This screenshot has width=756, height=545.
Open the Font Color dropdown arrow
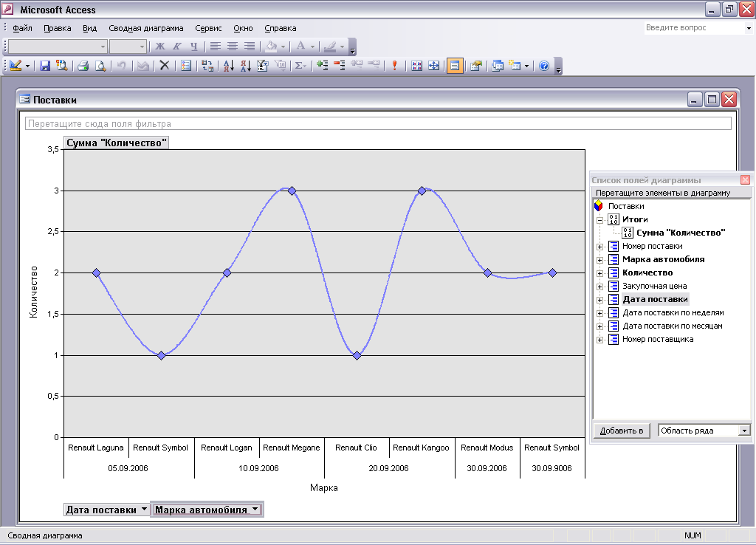tap(313, 47)
